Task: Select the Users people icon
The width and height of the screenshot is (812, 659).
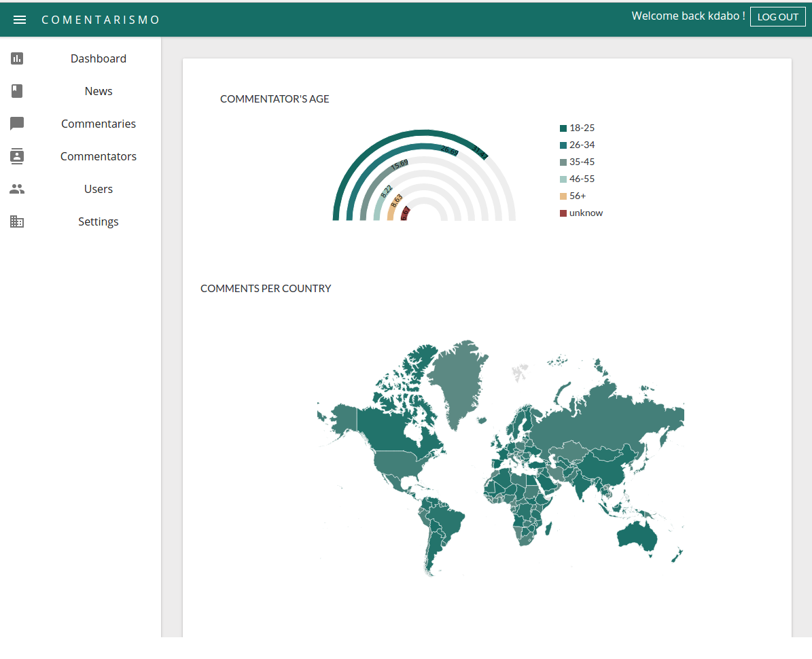Action: 17,188
